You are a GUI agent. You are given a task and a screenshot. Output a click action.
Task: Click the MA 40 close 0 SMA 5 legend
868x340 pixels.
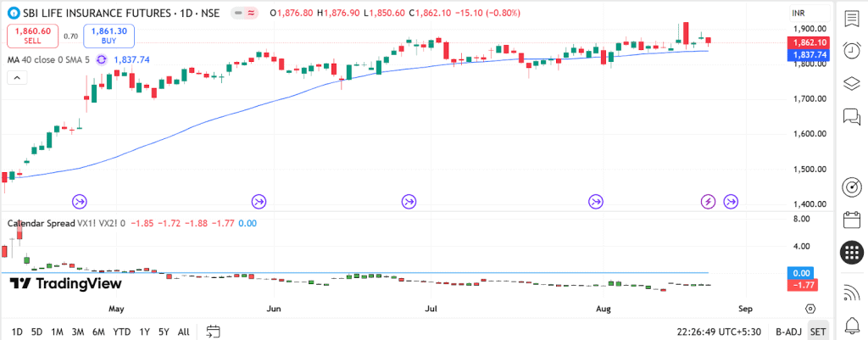point(48,60)
